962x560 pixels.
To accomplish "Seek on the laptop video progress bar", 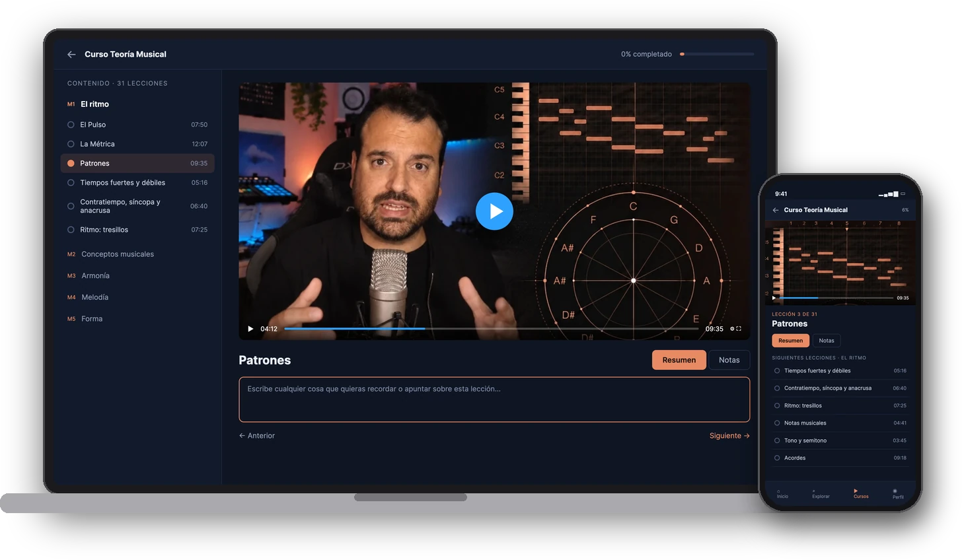I will coord(491,328).
